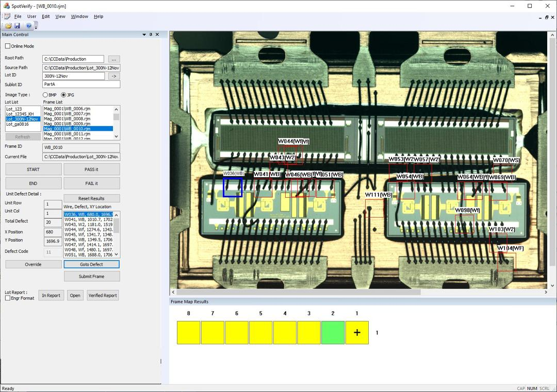Open the blue Help question mark icon
Viewport: 557px width, 392px height.
29,26
